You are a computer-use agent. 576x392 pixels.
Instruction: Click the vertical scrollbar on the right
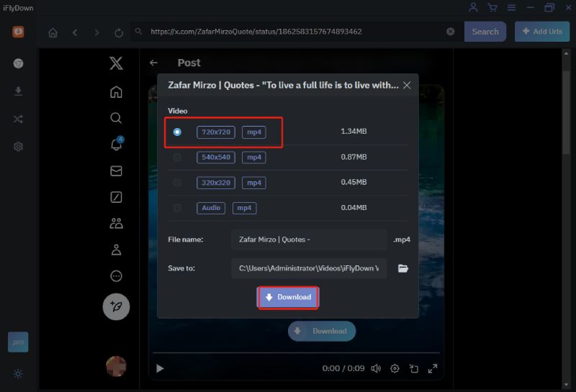pos(566,113)
